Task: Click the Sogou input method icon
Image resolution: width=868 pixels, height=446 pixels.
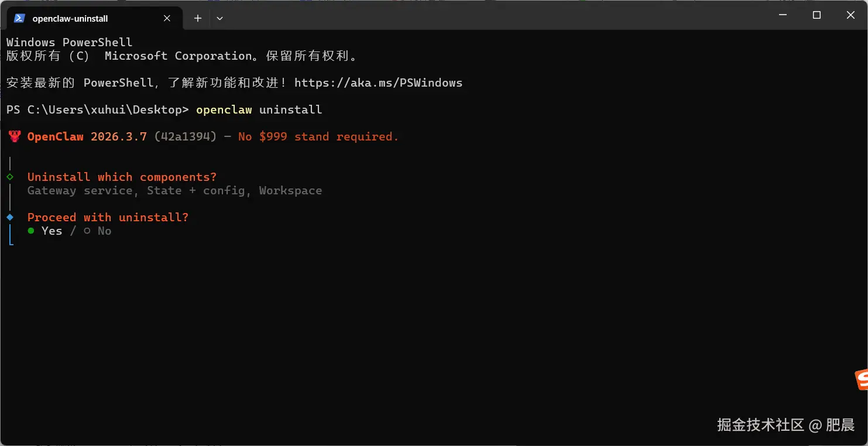Action: pos(861,380)
